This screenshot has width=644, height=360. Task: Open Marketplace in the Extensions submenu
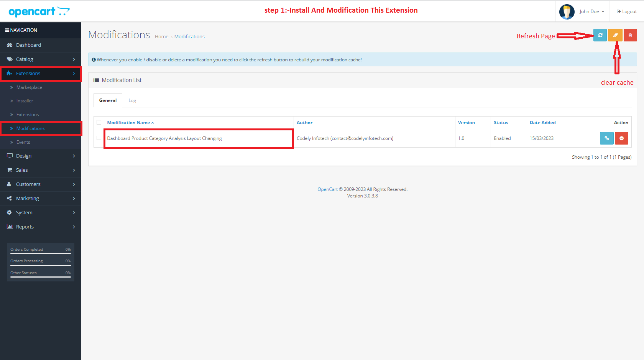[x=29, y=87]
